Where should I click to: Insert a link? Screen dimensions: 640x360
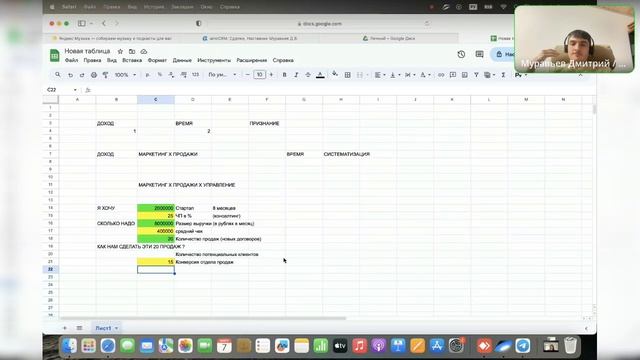[441, 75]
